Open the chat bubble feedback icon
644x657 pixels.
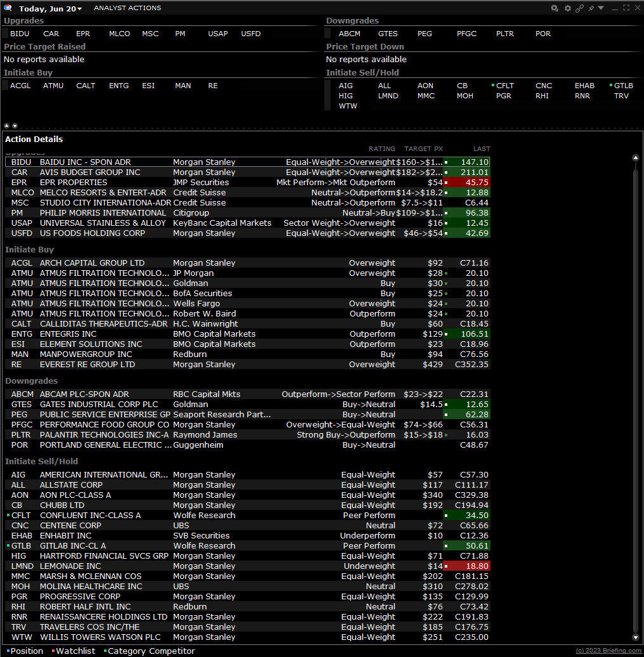555,8
